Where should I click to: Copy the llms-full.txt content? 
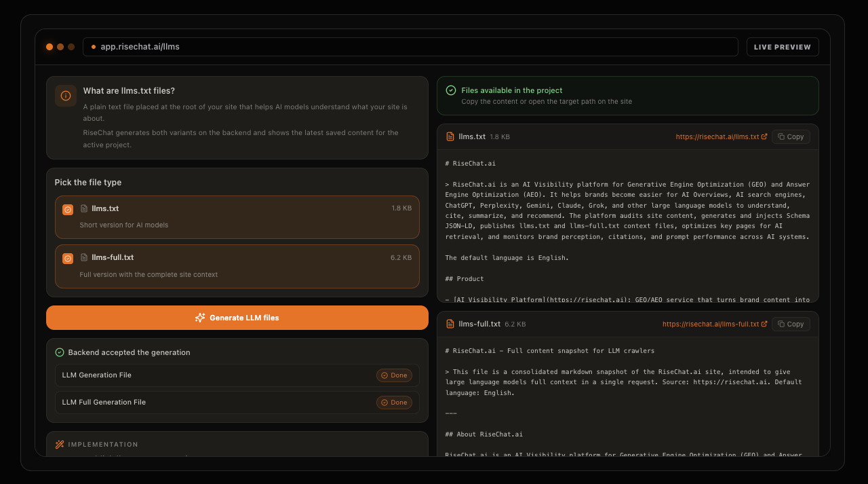pos(791,324)
